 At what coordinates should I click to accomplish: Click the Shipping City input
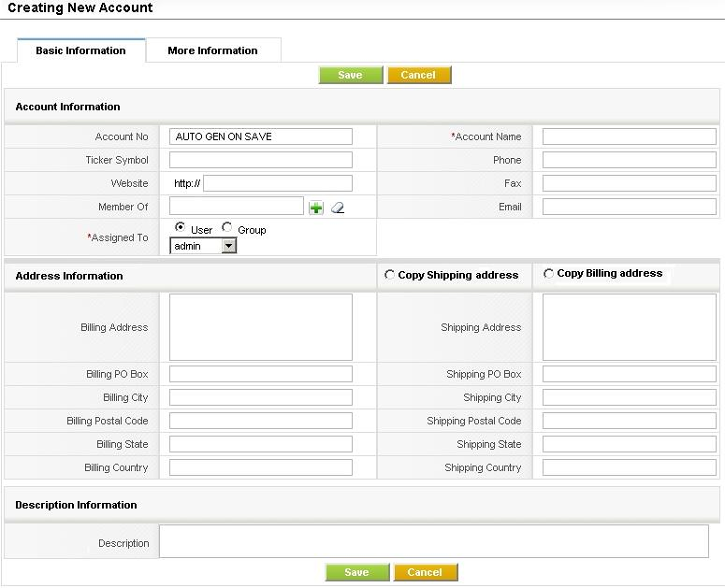630,397
